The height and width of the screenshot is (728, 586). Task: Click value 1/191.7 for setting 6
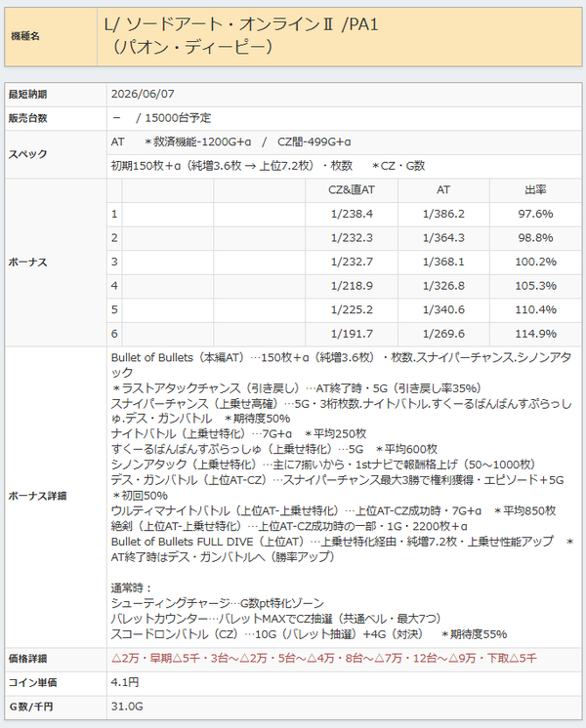coord(352,334)
